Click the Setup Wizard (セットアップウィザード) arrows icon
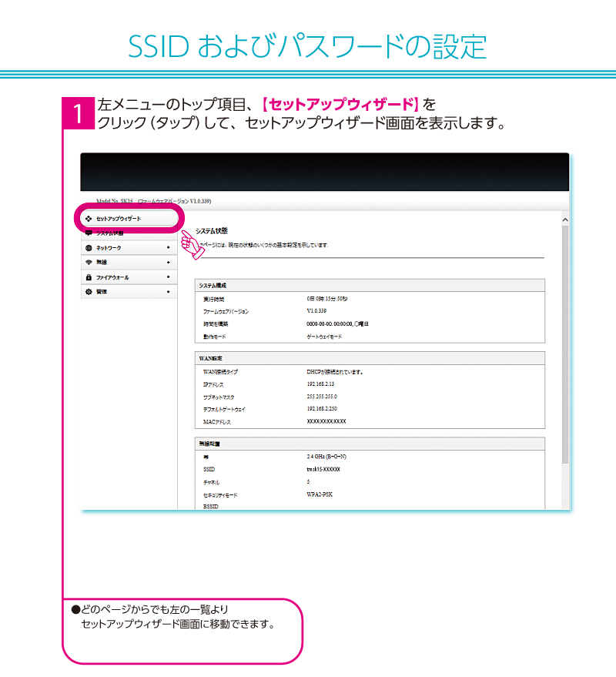This screenshot has height=677, width=616. pos(89,219)
